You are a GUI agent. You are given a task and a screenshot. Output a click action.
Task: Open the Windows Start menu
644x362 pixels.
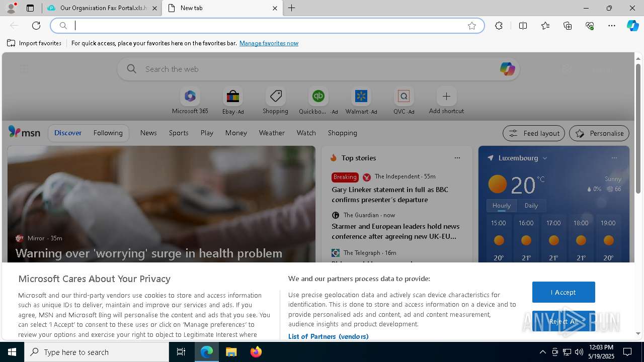(x=12, y=352)
